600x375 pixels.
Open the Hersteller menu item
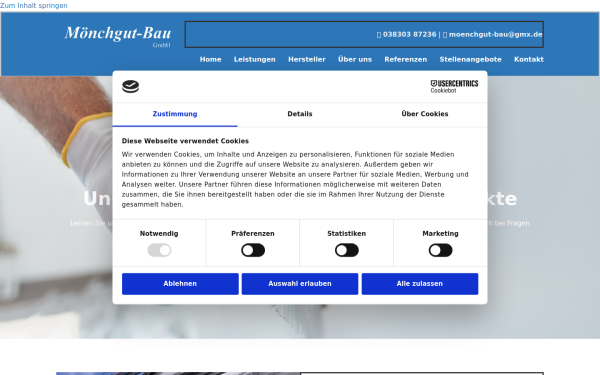pos(307,59)
